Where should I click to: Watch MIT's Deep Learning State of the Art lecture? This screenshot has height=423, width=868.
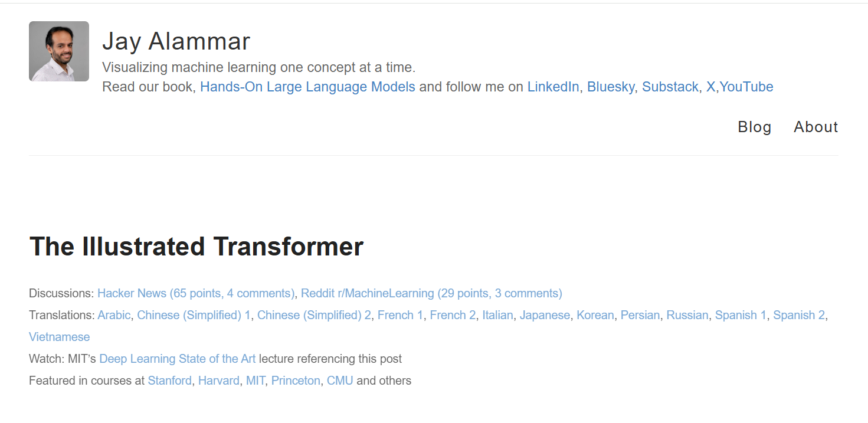177,358
